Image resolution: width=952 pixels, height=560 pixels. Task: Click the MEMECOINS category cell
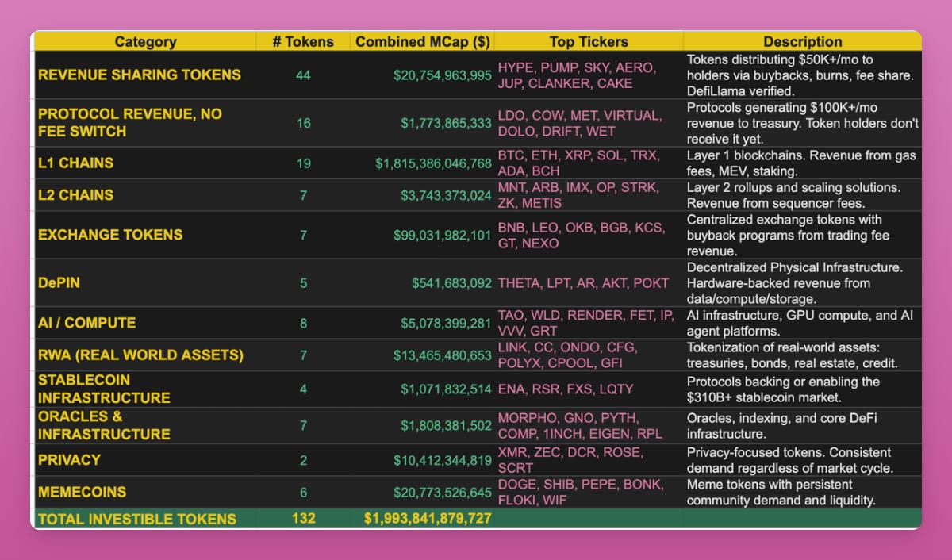pyautogui.click(x=145, y=492)
